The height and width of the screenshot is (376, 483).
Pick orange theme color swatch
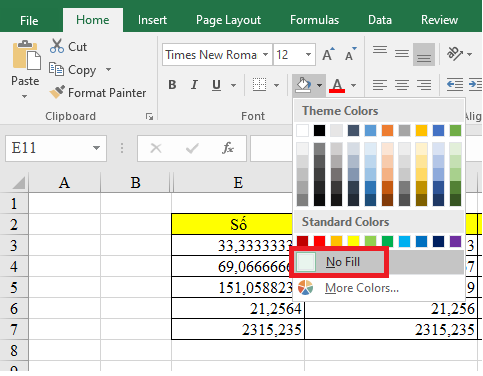tap(387, 130)
